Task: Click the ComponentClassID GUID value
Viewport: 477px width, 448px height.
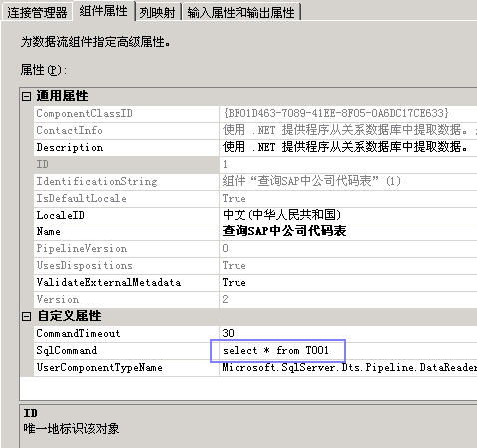Action: coord(336,113)
